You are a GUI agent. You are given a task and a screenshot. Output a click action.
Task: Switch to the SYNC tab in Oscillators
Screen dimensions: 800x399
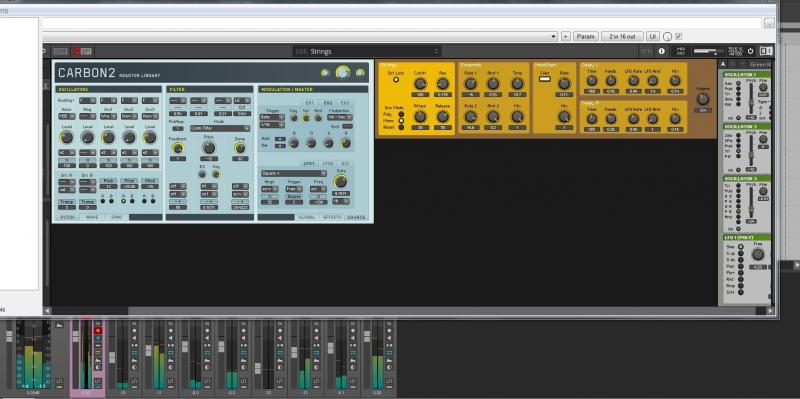117,217
